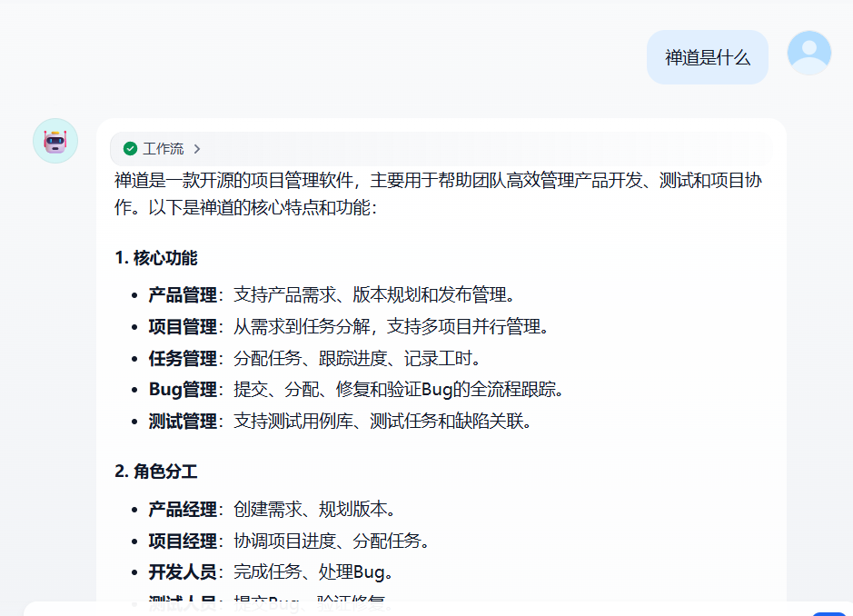This screenshot has height=616, width=853.
Task: Click the user message bubble 禅道是什么
Action: 708,57
